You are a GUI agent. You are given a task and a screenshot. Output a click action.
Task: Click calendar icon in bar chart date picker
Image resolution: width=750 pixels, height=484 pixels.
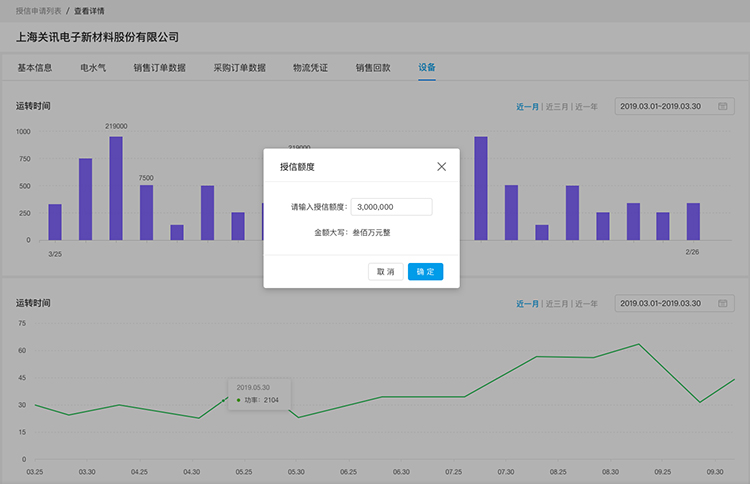722,106
